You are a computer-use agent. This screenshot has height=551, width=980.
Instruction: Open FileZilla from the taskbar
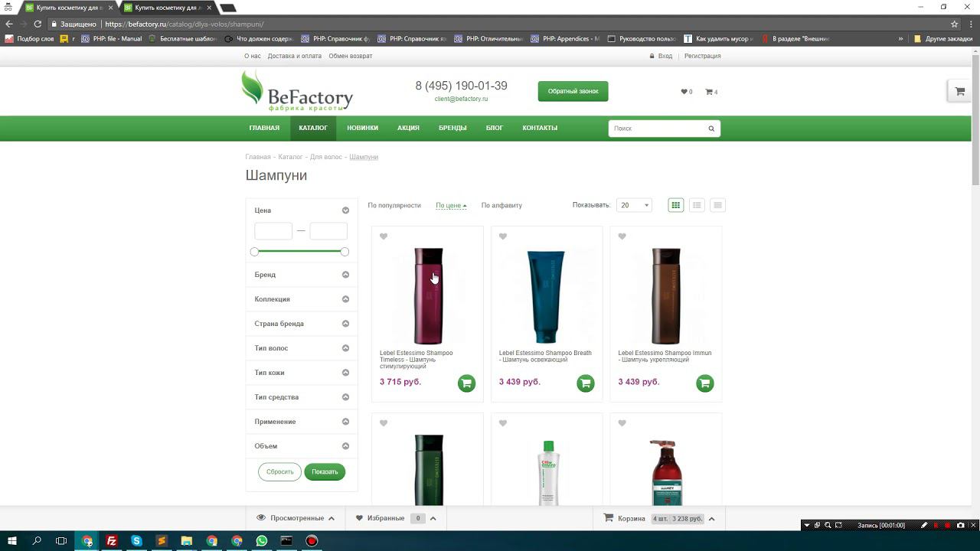point(112,541)
